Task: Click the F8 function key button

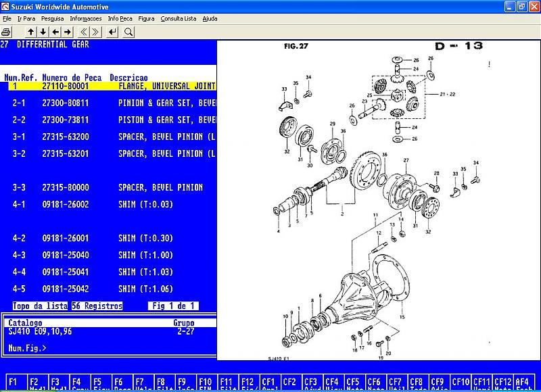Action: point(164,383)
